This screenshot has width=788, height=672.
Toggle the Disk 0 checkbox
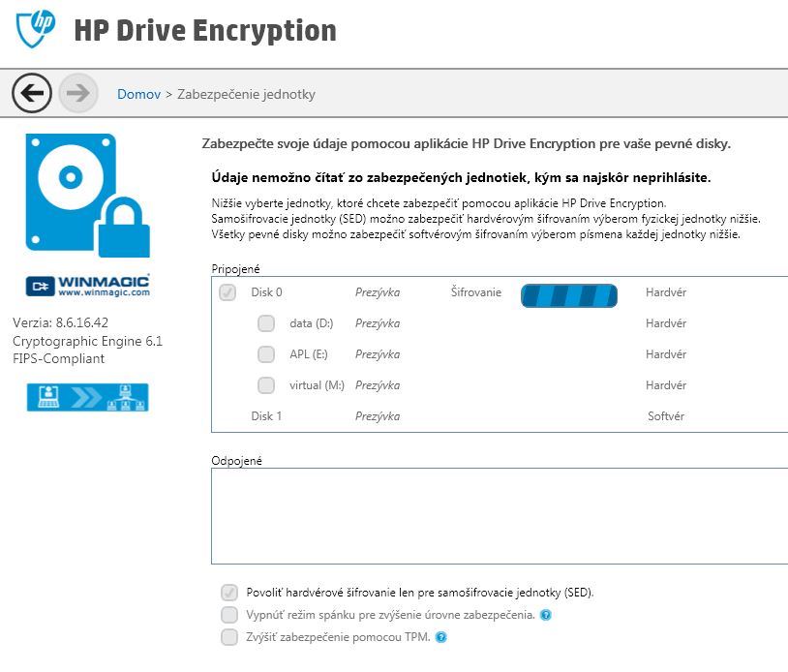point(228,292)
